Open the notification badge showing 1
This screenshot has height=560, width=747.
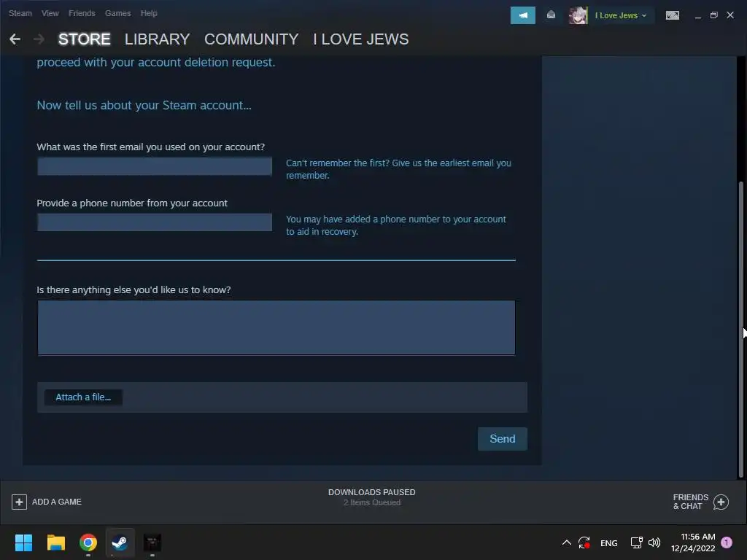(727, 542)
